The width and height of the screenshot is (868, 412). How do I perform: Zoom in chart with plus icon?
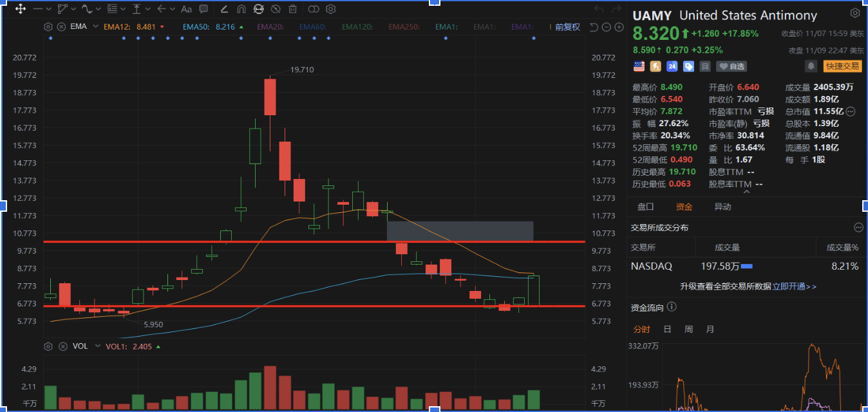tap(619, 27)
